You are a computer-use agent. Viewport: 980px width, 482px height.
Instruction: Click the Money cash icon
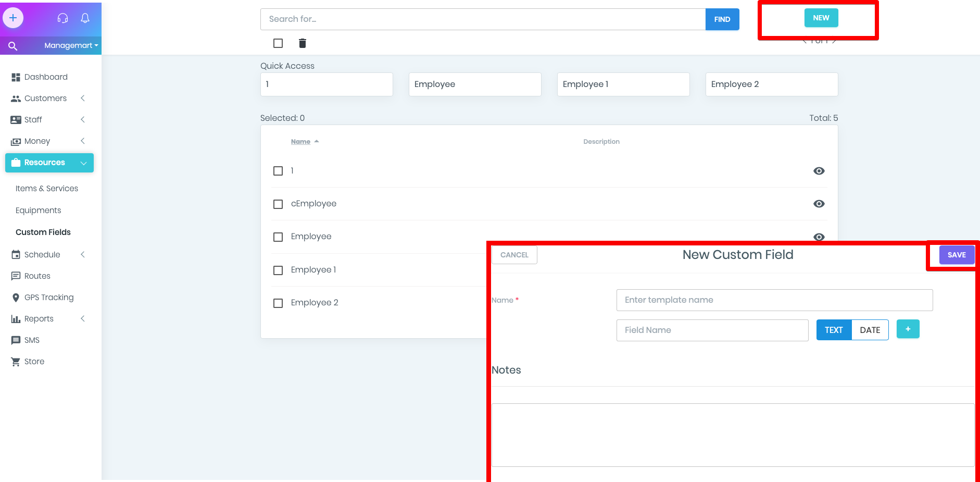click(16, 141)
